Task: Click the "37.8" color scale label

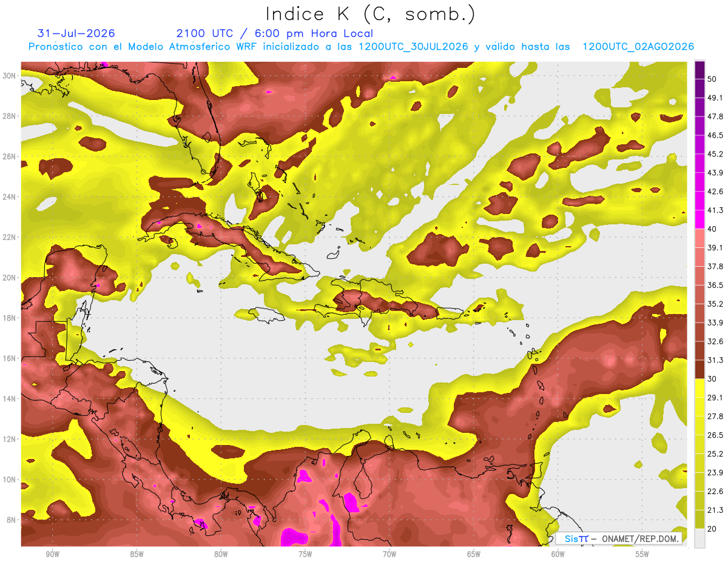Action: point(715,267)
